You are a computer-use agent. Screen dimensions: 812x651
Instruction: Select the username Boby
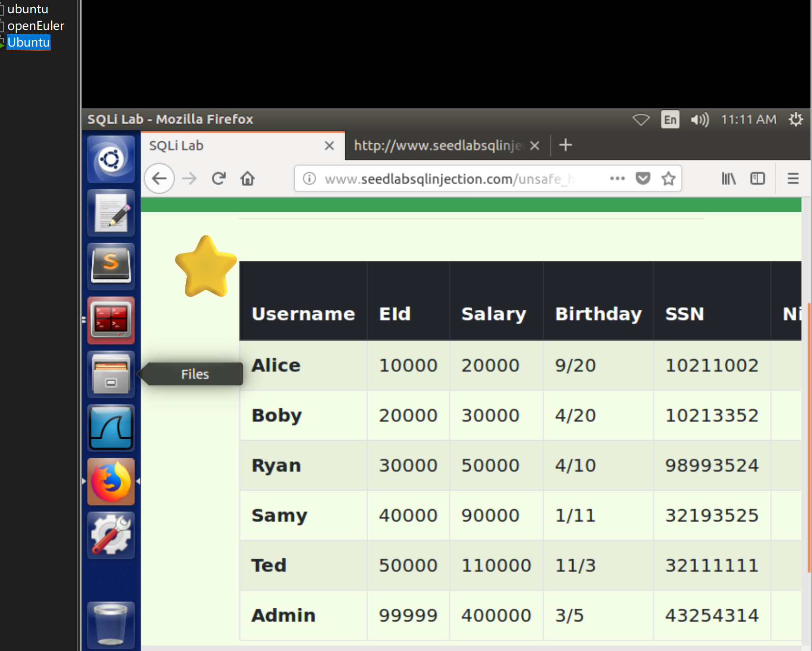(x=277, y=416)
